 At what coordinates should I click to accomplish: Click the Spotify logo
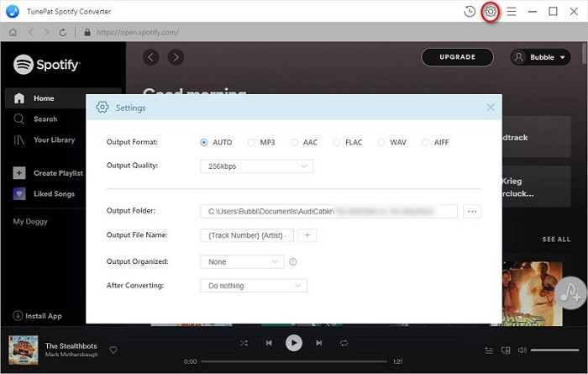point(46,65)
